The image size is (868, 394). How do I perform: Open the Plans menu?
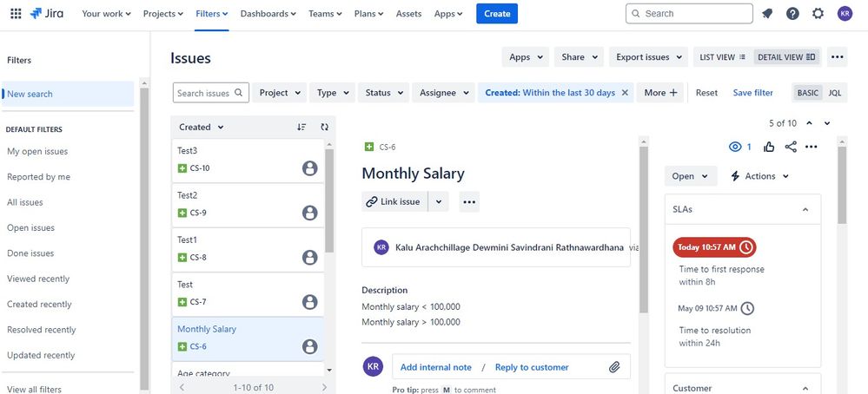(368, 14)
